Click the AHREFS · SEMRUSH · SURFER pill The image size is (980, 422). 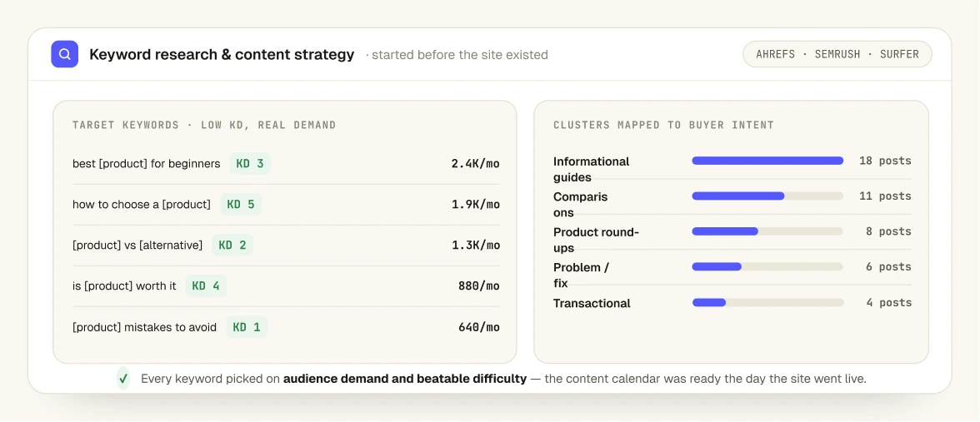(837, 54)
